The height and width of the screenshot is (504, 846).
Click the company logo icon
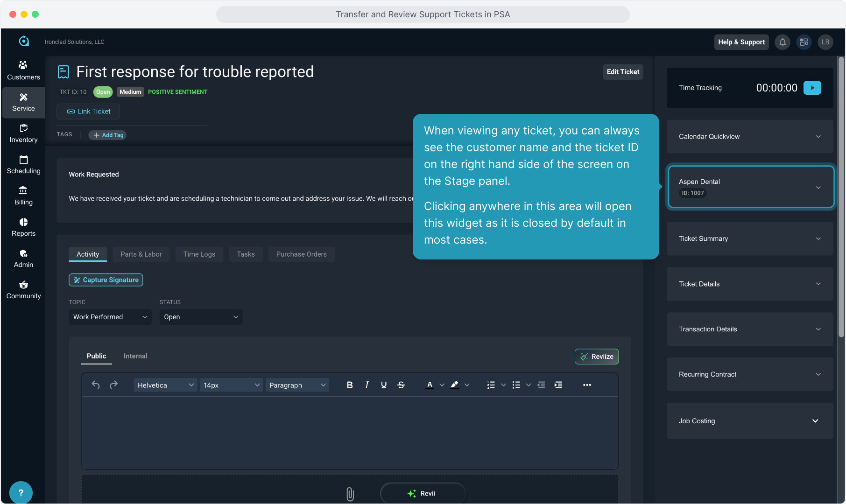tap(24, 42)
